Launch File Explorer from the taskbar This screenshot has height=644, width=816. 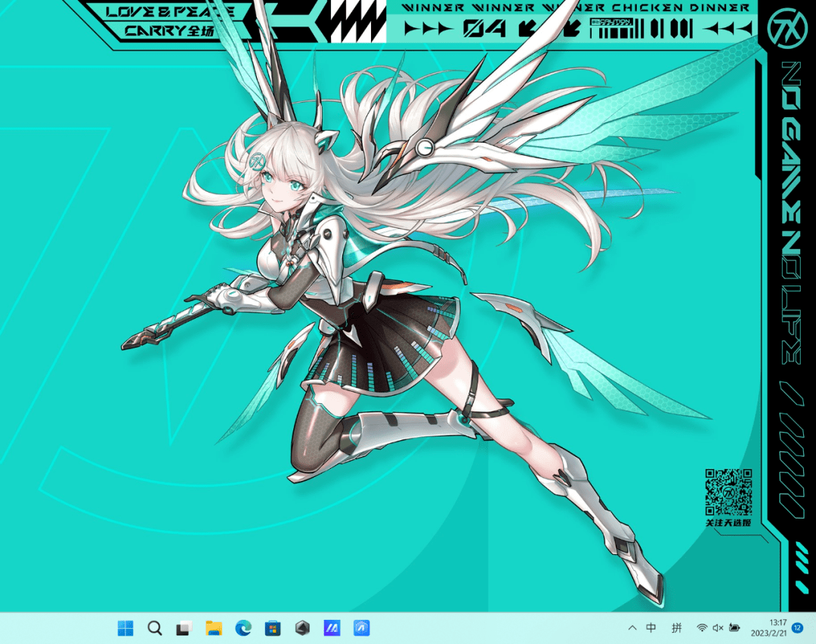[213, 627]
